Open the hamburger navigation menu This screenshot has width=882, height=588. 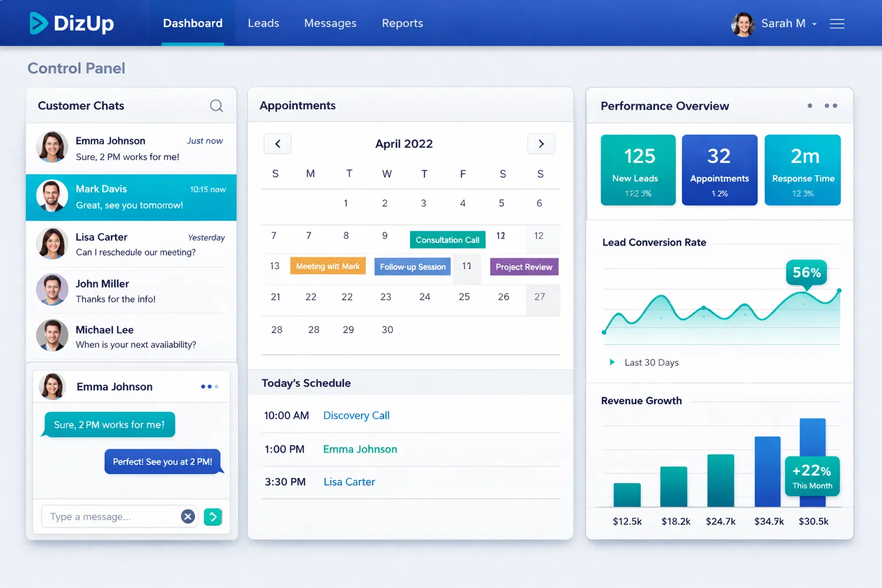(x=837, y=24)
